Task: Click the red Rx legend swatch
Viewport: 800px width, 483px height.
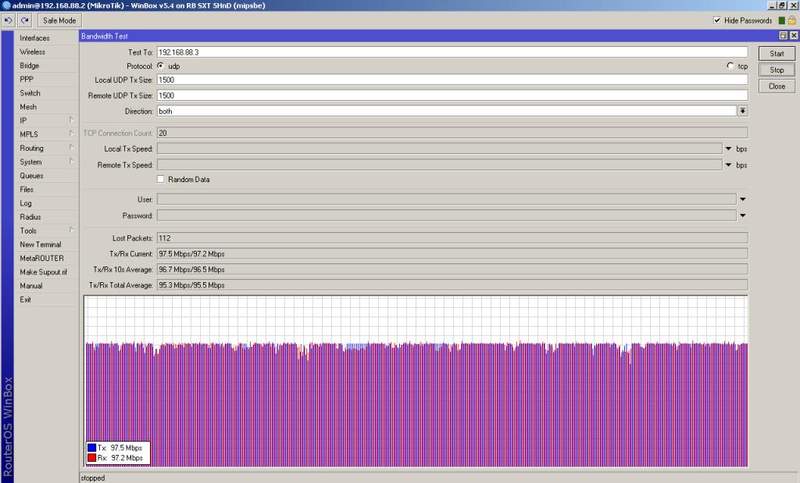Action: click(92, 457)
